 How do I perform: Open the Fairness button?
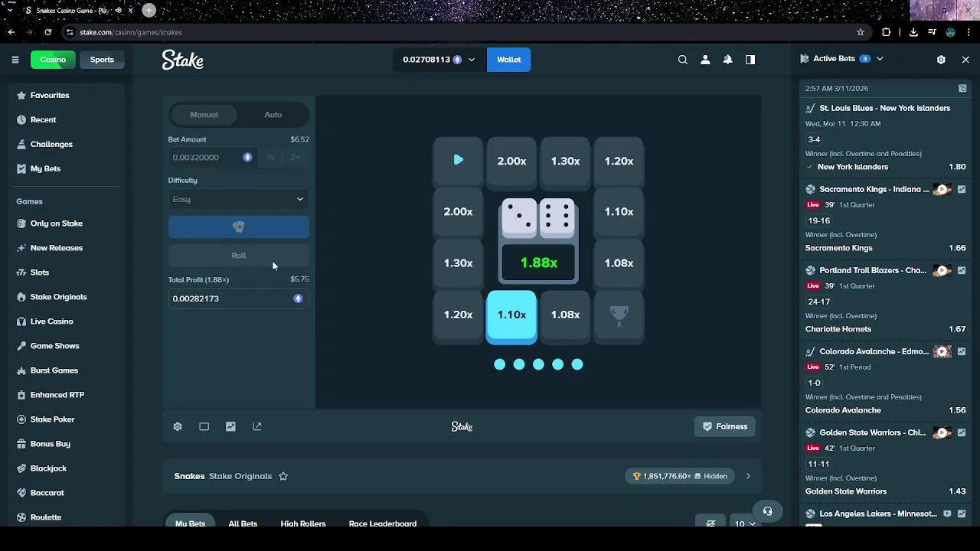coord(725,426)
